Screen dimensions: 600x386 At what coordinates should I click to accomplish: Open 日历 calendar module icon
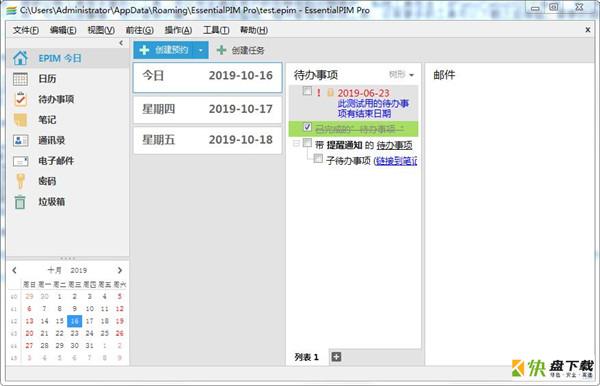pyautogui.click(x=20, y=79)
